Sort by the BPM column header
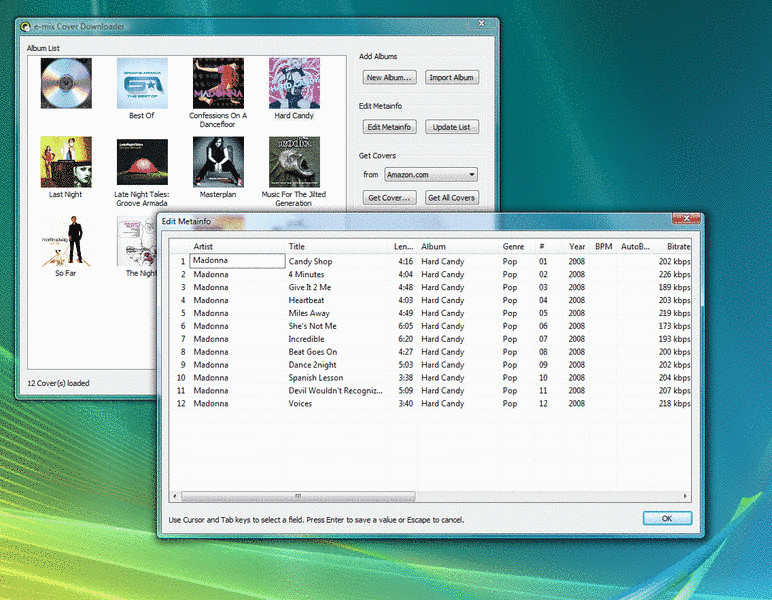 tap(604, 246)
